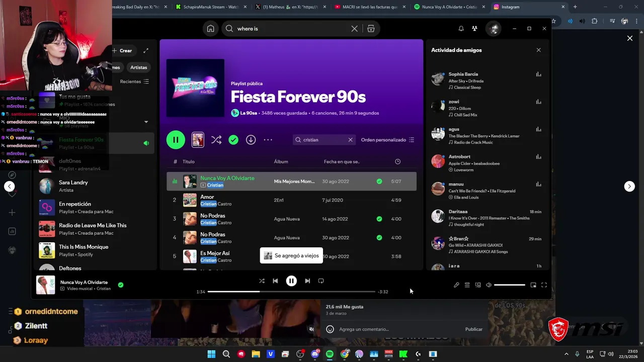Adjust the Spotify volume slider
The width and height of the screenshot is (644, 362).
point(509,285)
